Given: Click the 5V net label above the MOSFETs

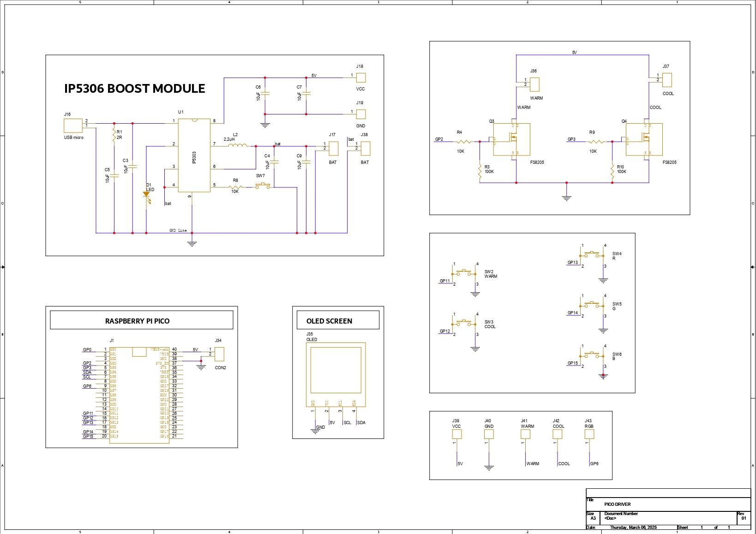Looking at the screenshot, I should pyautogui.click(x=574, y=53).
